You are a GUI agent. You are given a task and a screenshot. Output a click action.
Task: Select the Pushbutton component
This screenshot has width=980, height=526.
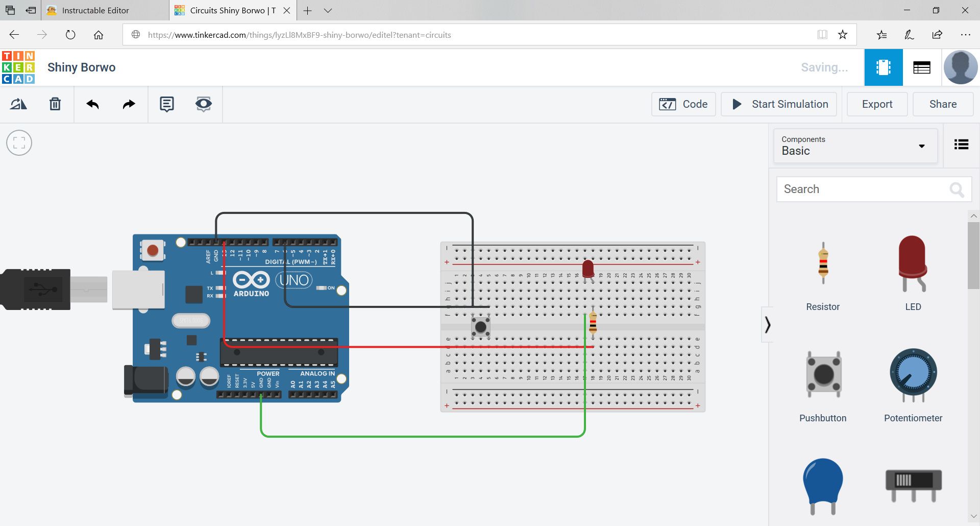pyautogui.click(x=822, y=374)
